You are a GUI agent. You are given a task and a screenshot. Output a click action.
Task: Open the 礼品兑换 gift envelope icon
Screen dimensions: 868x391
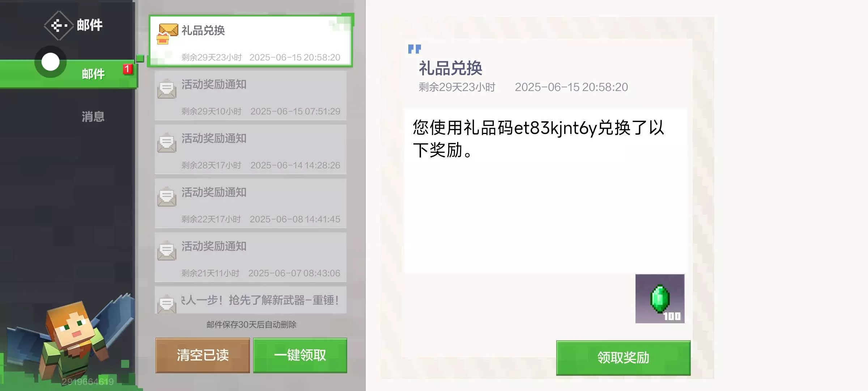pyautogui.click(x=167, y=33)
